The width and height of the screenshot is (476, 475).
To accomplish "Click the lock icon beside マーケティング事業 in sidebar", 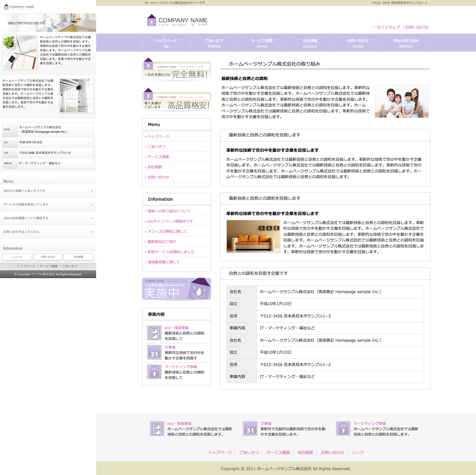I will 154,372.
